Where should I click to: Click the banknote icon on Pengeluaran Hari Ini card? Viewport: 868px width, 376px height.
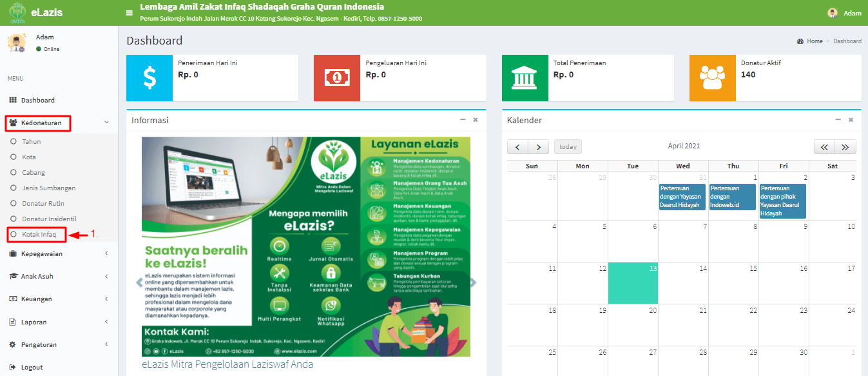pyautogui.click(x=336, y=78)
